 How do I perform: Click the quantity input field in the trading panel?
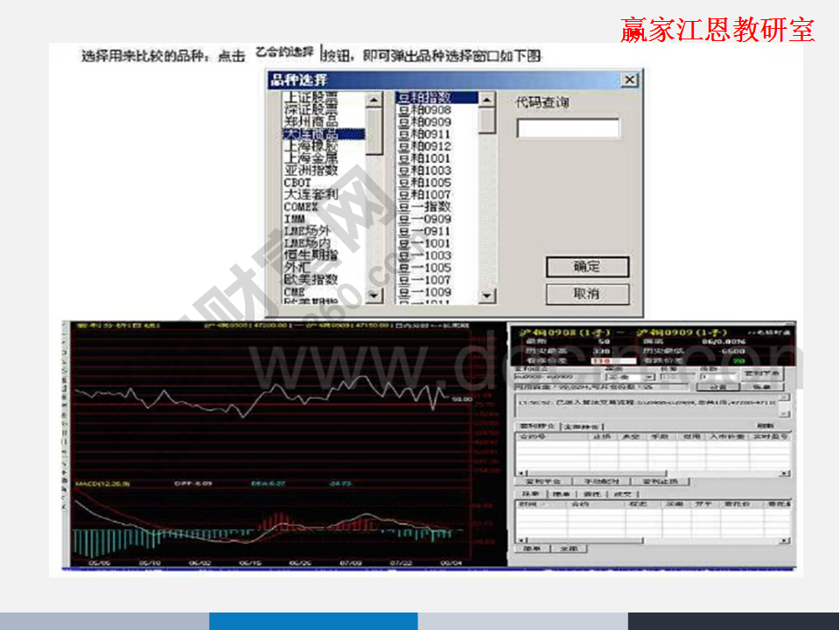[x=717, y=376]
